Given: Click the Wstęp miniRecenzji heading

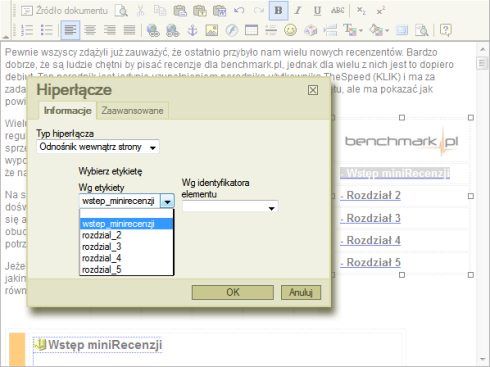Looking at the screenshot, I should click(105, 345).
